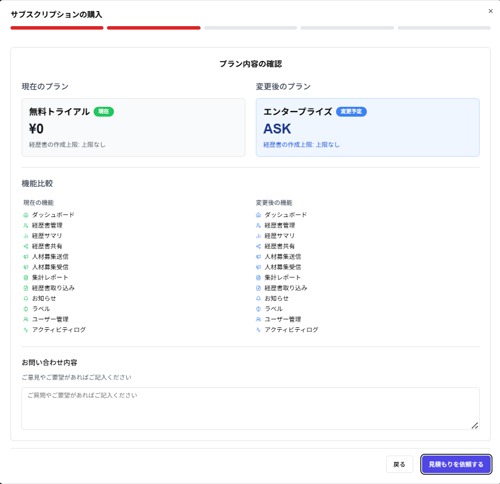500x484 pixels.
Task: Click the first red progress step bar
Action: (x=57, y=28)
